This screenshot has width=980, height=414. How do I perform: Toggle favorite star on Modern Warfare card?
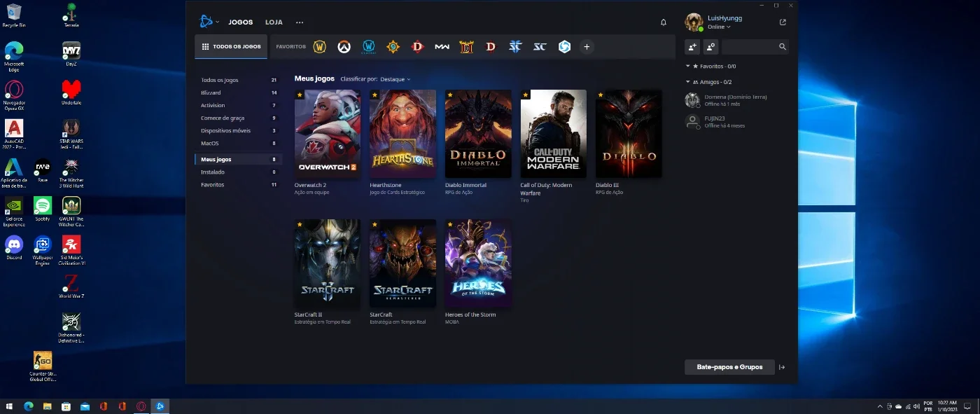pos(525,95)
